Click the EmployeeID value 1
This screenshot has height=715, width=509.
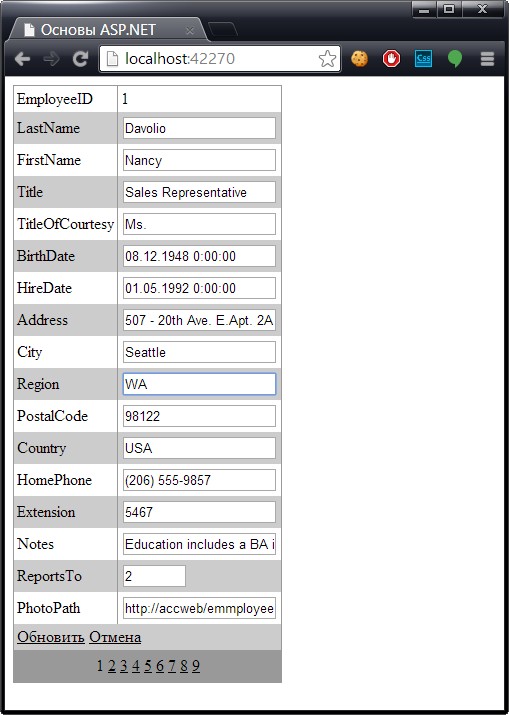pyautogui.click(x=125, y=99)
